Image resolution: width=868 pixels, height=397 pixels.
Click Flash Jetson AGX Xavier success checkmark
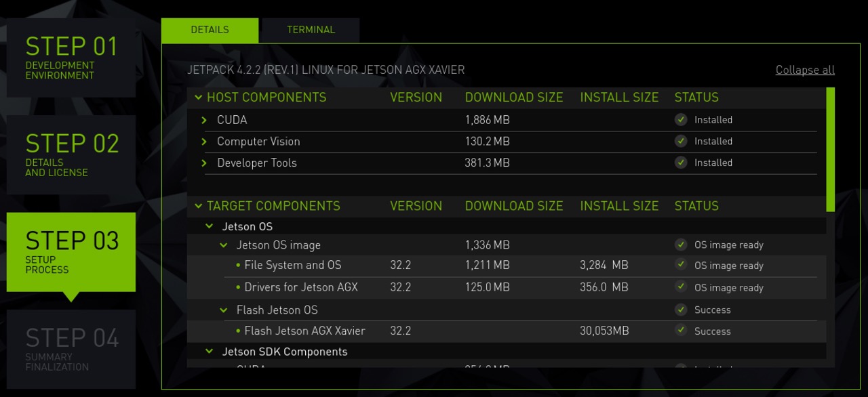click(681, 331)
